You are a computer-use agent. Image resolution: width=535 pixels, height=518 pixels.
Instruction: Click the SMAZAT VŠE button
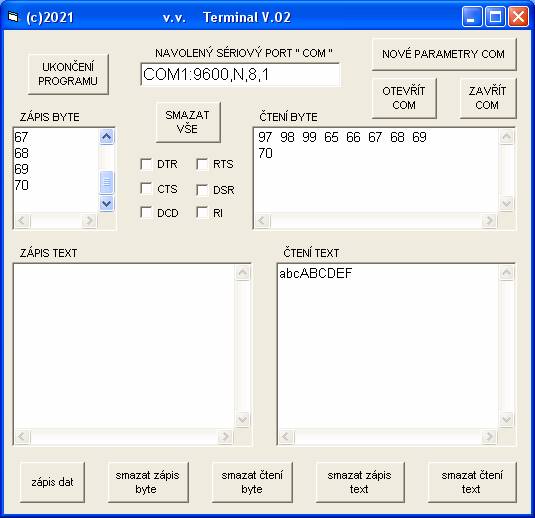(188, 122)
